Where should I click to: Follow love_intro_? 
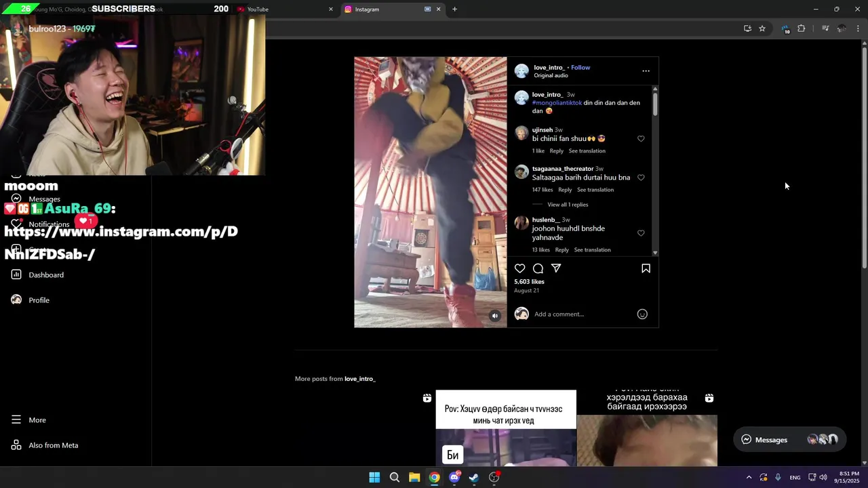[580, 67]
